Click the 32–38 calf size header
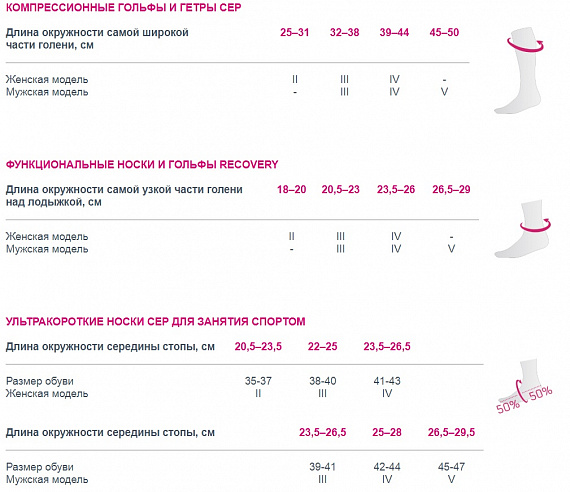 tap(344, 32)
